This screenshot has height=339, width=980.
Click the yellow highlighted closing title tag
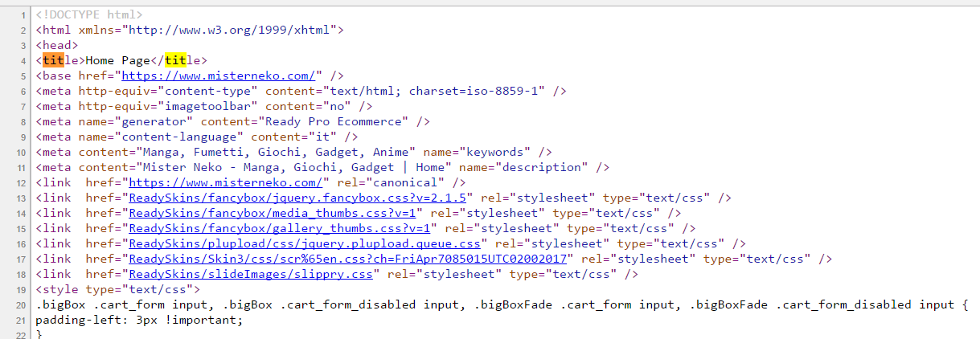175,60
